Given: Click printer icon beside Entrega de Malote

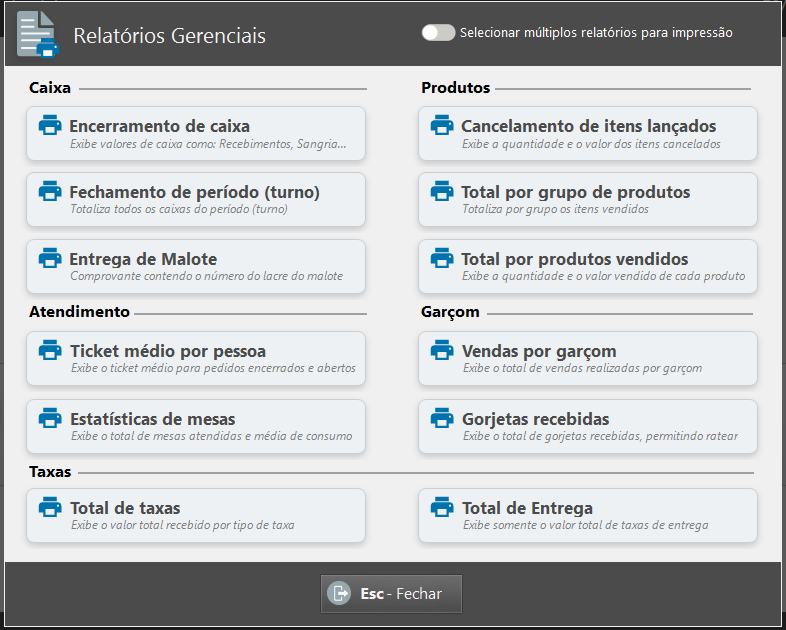Looking at the screenshot, I should tap(50, 259).
